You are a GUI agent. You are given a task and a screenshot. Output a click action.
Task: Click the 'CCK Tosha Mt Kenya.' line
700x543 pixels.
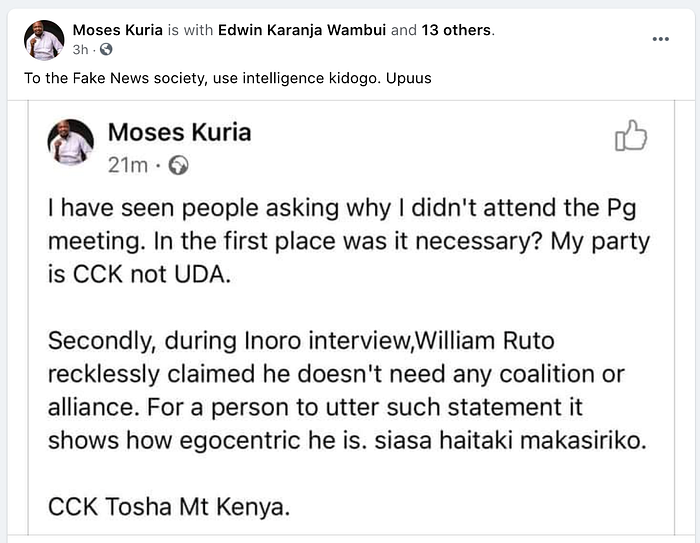pos(169,507)
